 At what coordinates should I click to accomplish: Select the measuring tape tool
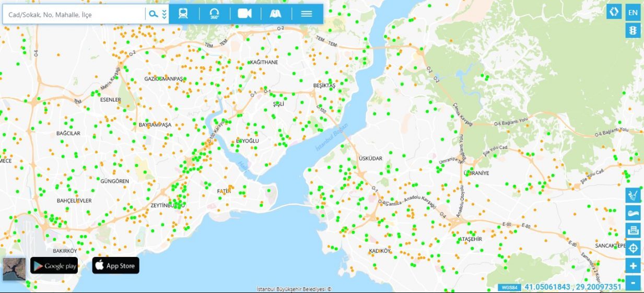point(633,213)
